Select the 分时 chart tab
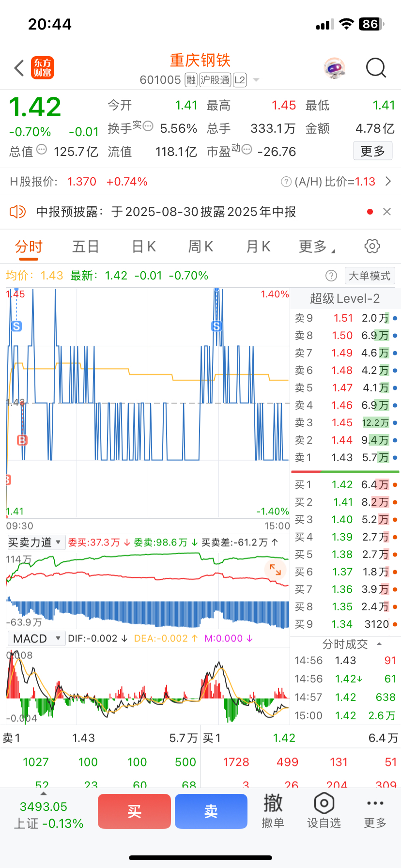 [x=29, y=247]
